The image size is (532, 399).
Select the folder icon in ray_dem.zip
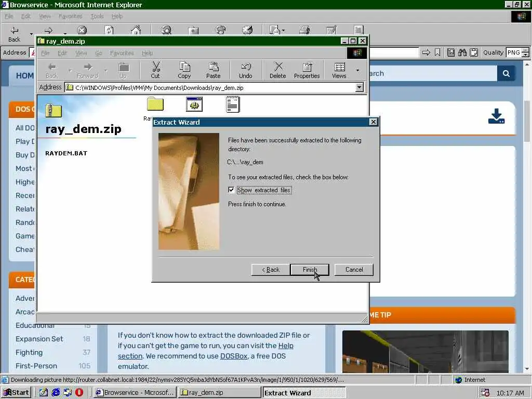point(155,104)
